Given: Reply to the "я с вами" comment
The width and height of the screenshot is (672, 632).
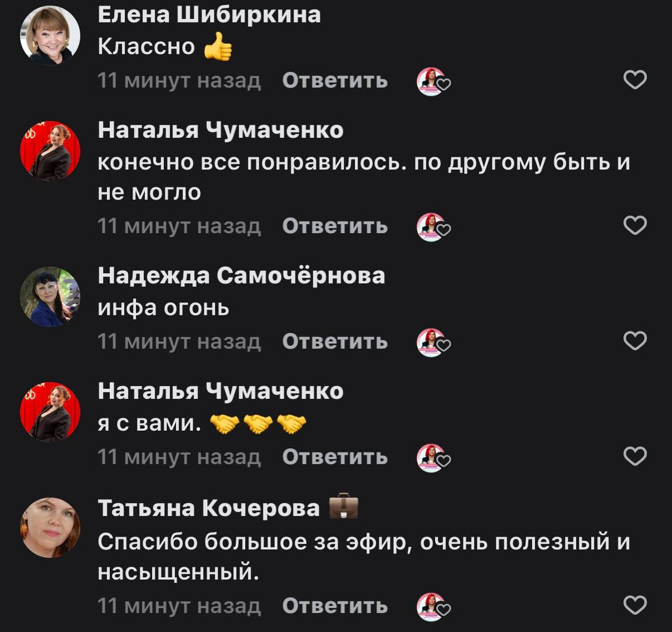Looking at the screenshot, I should point(335,457).
